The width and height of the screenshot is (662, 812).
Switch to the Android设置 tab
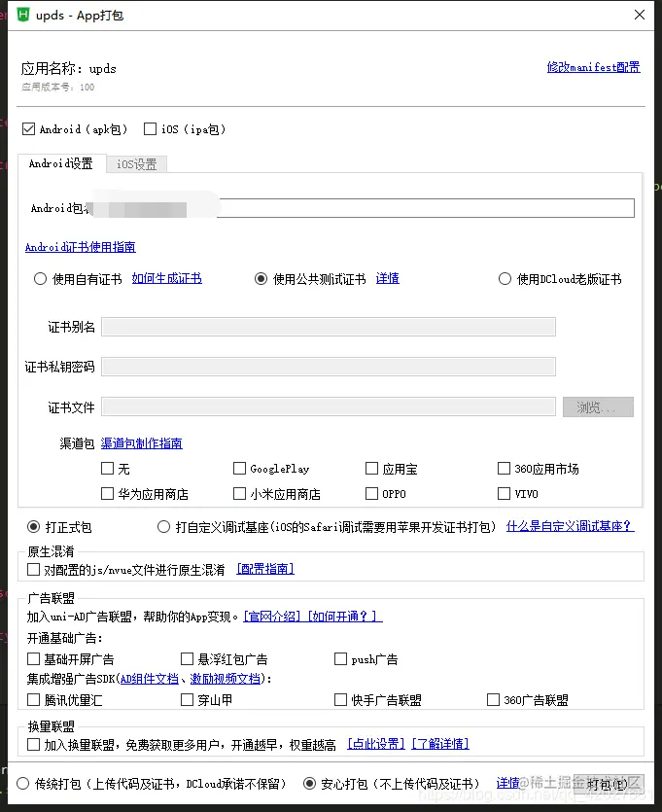pos(61,163)
